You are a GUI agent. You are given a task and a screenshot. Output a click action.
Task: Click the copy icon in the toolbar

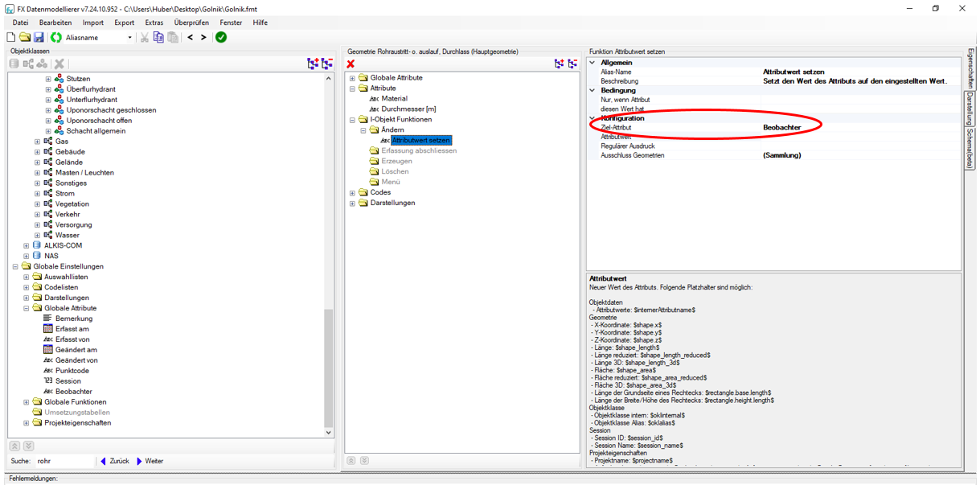pyautogui.click(x=158, y=37)
